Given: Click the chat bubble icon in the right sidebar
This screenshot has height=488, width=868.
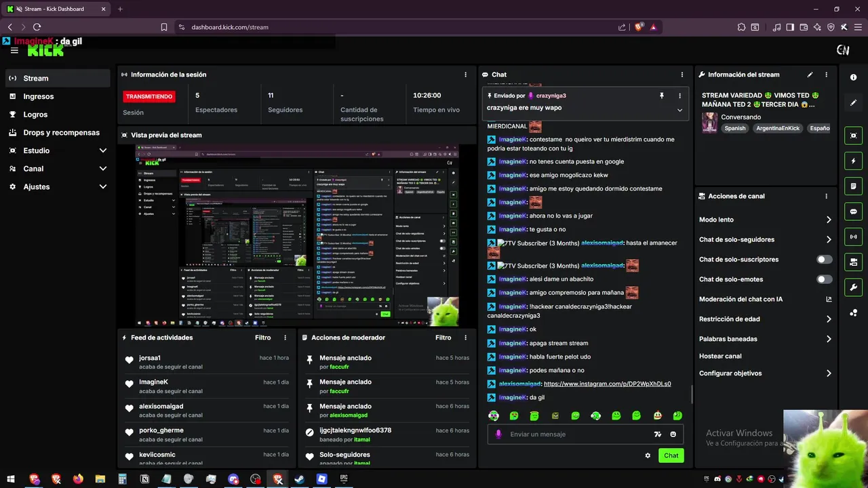Looking at the screenshot, I should tap(853, 211).
